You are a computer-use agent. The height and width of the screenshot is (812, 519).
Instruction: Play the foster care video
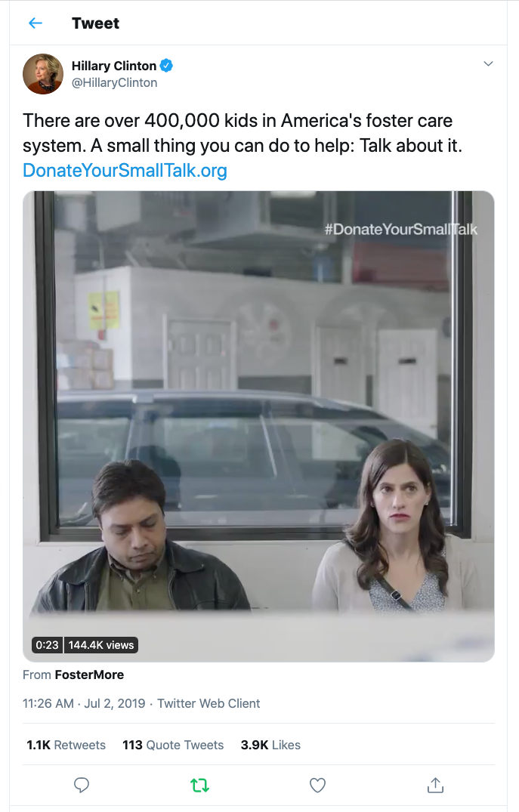(x=258, y=426)
